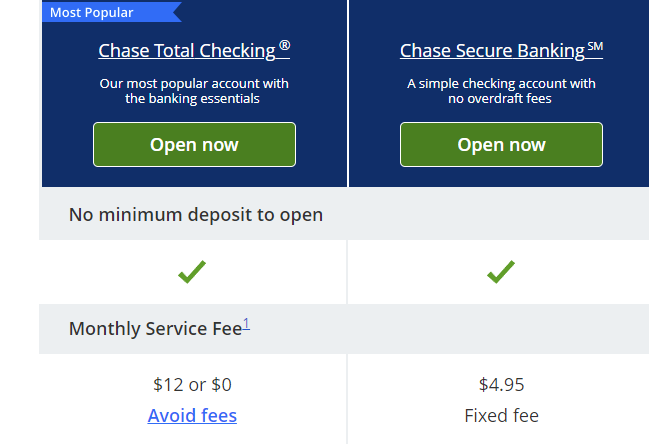Select the "No minimum deposit to open" row heading

click(195, 215)
